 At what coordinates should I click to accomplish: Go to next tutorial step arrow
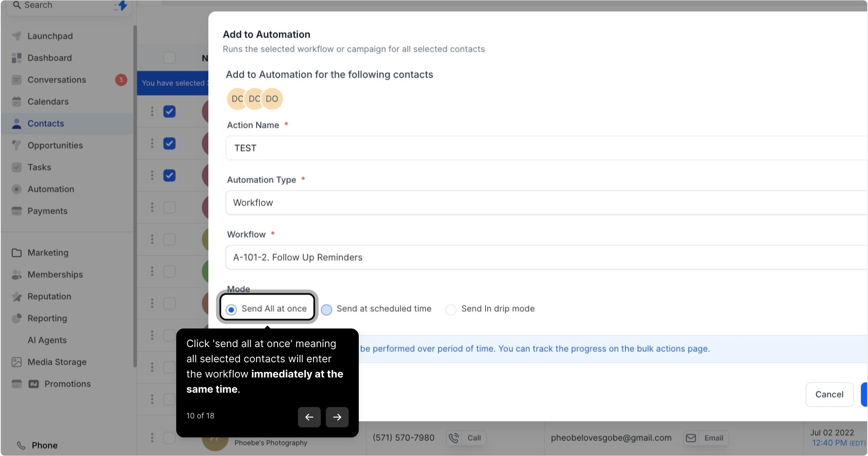[337, 417]
